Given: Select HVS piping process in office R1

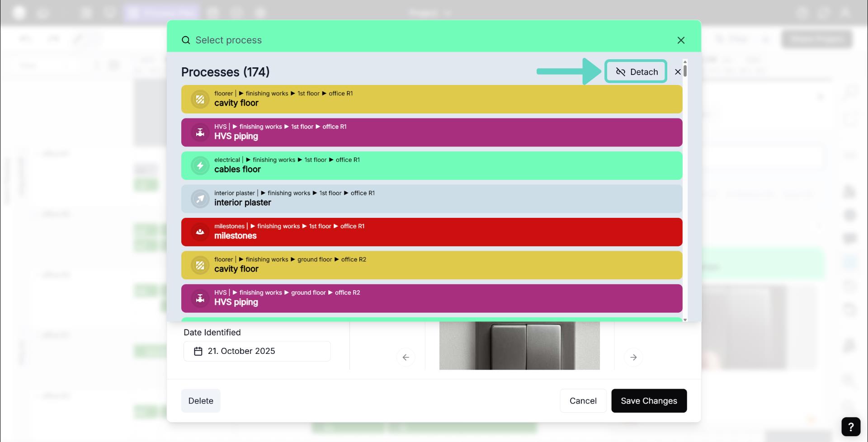Looking at the screenshot, I should coord(431,132).
